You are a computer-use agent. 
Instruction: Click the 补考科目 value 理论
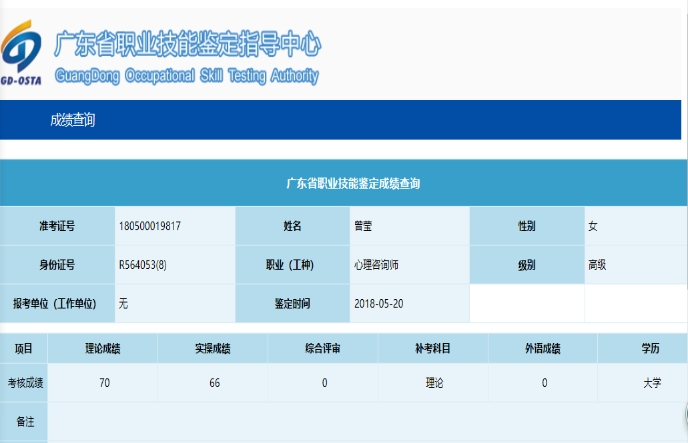point(433,383)
